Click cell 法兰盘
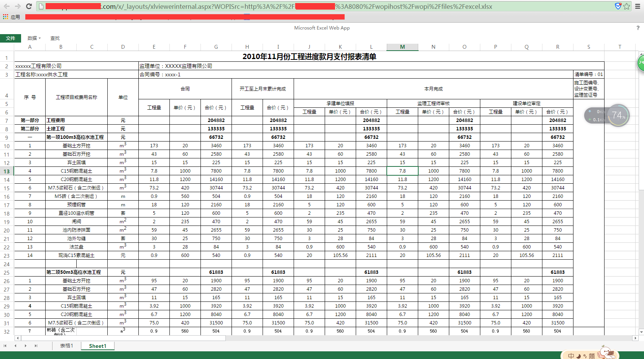The image size is (644, 359). 76,247
